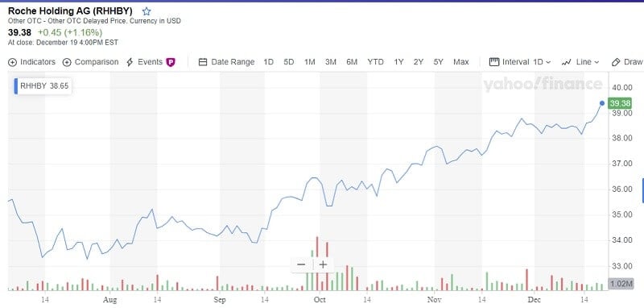Image resolution: width=644 pixels, height=308 pixels.
Task: Open the Comparison plus icon
Action: (67, 62)
